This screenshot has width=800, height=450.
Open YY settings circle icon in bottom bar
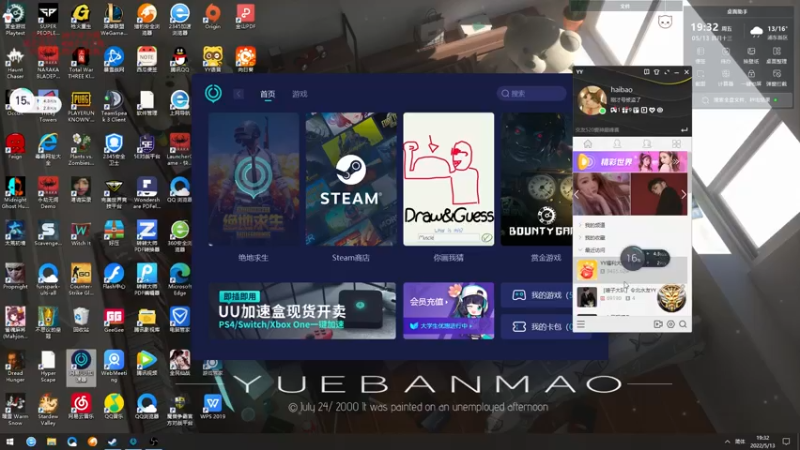(x=670, y=324)
